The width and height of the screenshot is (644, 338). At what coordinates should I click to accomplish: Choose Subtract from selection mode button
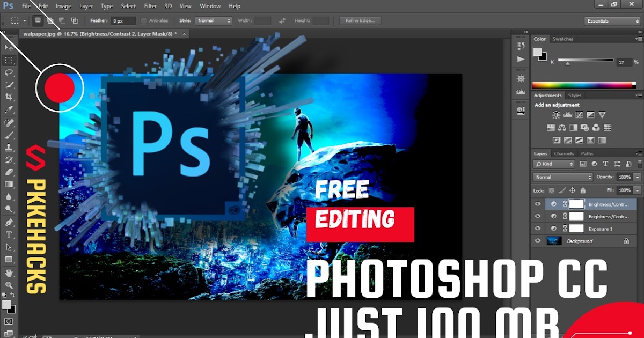(62, 20)
